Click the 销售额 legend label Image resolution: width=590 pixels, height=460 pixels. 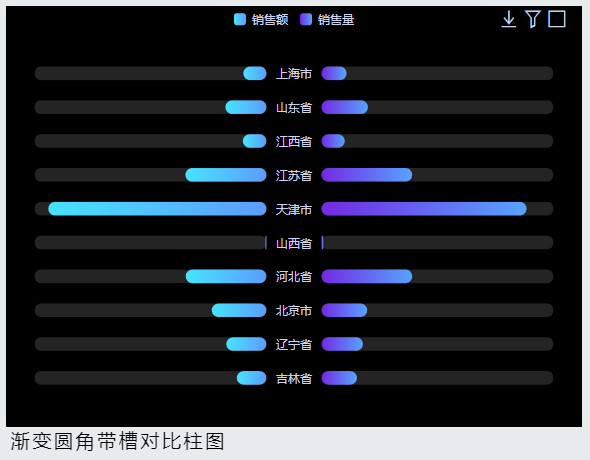click(x=270, y=20)
